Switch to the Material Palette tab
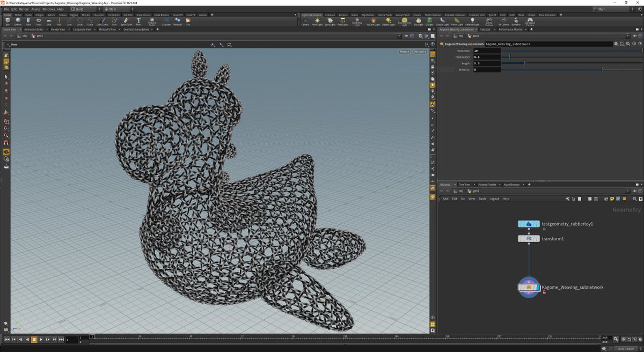The height and width of the screenshot is (352, 644). (x=488, y=185)
